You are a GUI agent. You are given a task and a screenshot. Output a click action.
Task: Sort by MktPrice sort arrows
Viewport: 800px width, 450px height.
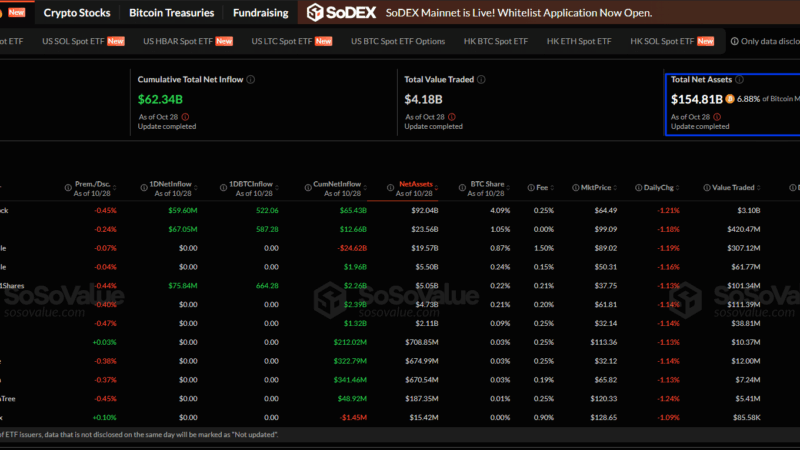(x=615, y=188)
